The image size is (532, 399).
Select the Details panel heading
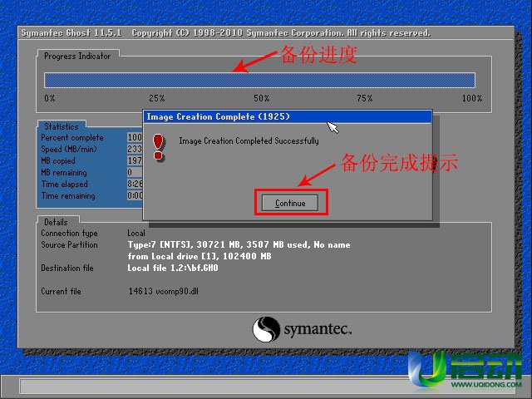pos(56,222)
